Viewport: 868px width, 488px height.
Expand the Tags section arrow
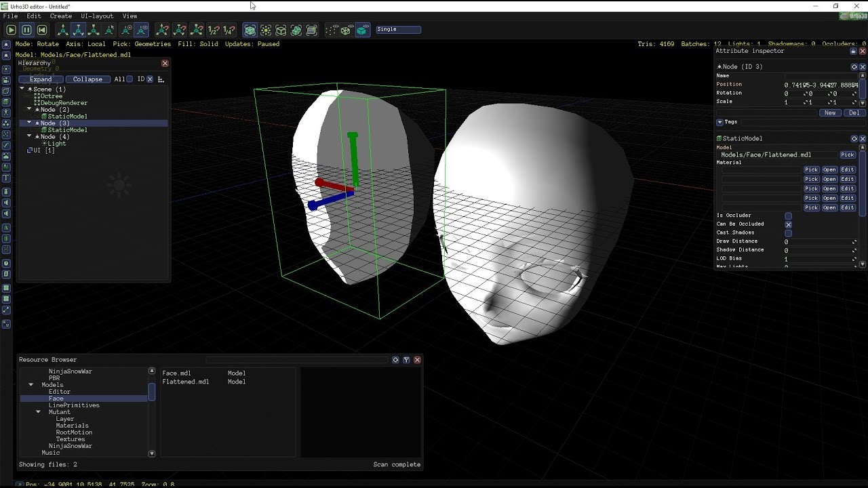719,122
